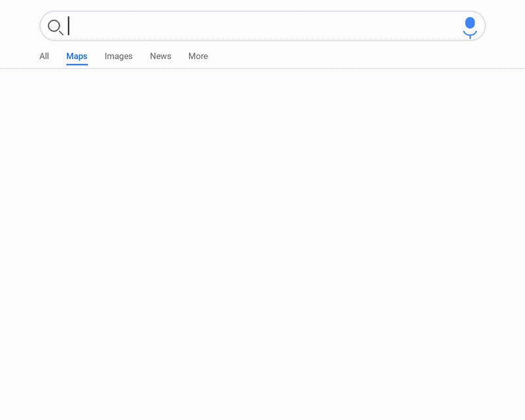Go to the News tab
The height and width of the screenshot is (420, 525).
(x=160, y=56)
